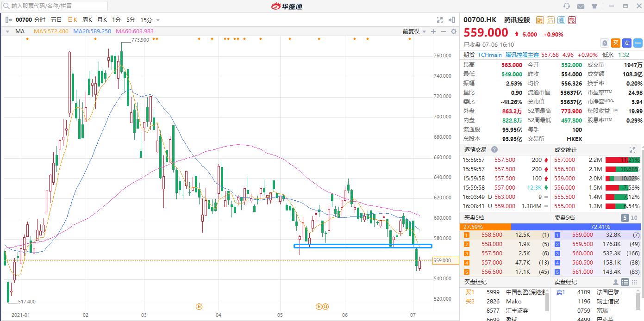Open the skin theme shirt icon

click(x=594, y=6)
